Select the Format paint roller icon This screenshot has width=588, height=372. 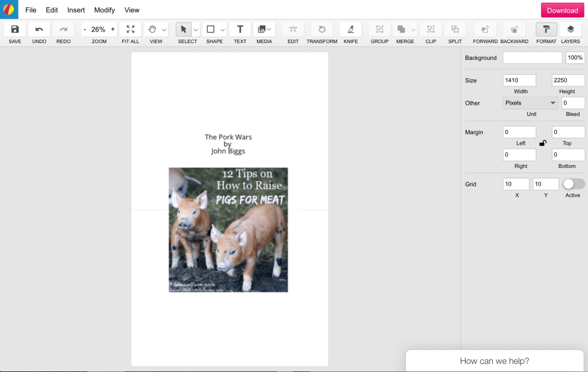(x=546, y=29)
